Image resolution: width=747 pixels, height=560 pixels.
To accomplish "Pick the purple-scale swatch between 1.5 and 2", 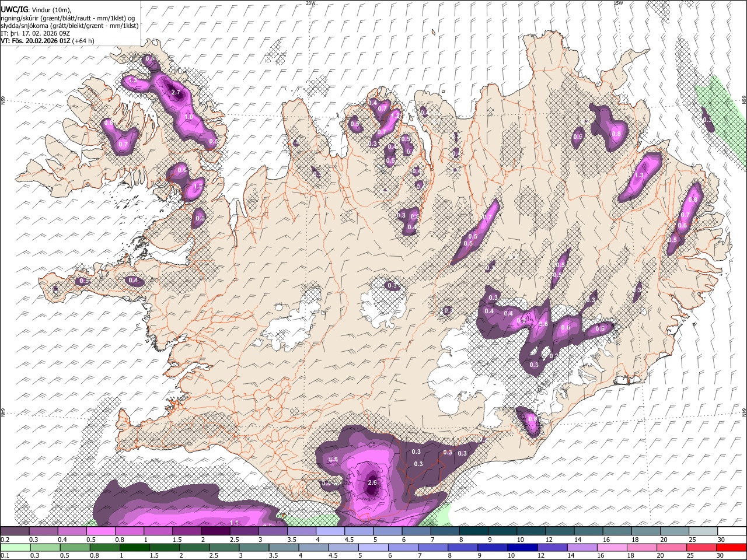I will [187, 531].
